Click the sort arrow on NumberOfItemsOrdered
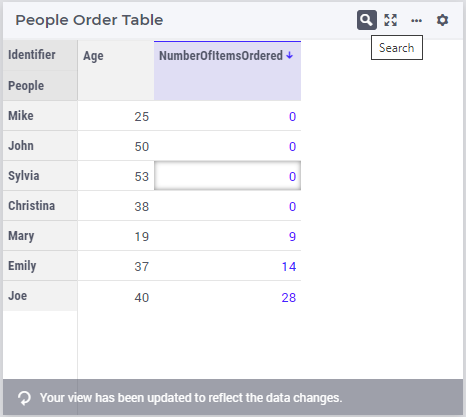 tap(290, 55)
